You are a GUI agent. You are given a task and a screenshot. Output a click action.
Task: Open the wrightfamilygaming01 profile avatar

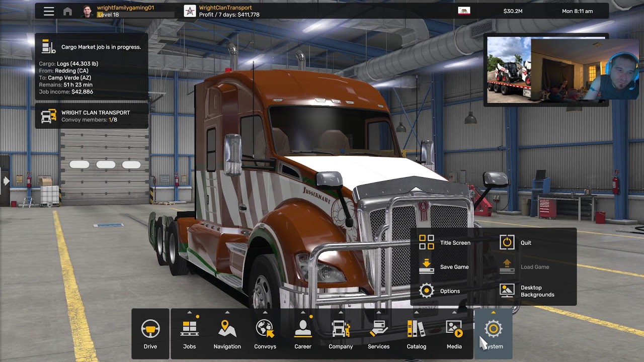coord(87,11)
